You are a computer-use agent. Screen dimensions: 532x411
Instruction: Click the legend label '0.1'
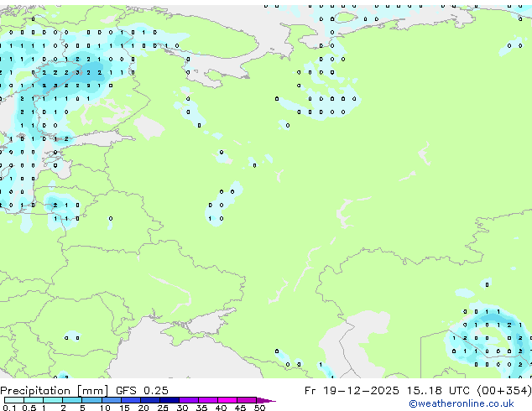(x=10, y=408)
